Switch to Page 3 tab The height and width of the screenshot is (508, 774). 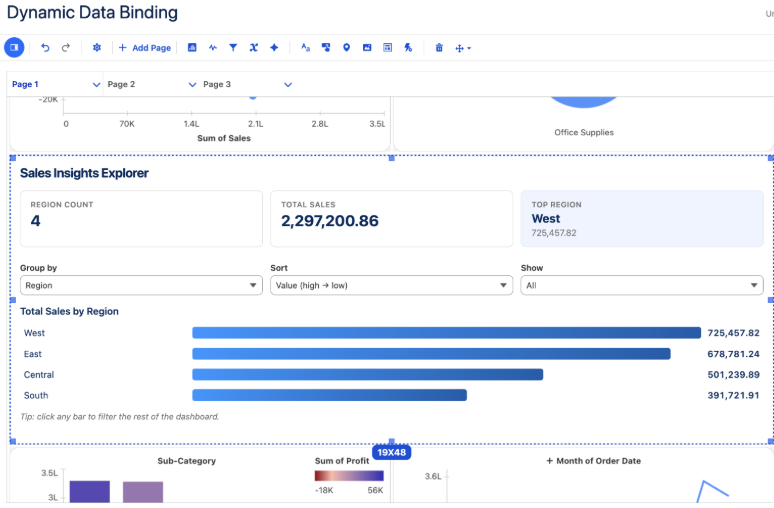(217, 84)
